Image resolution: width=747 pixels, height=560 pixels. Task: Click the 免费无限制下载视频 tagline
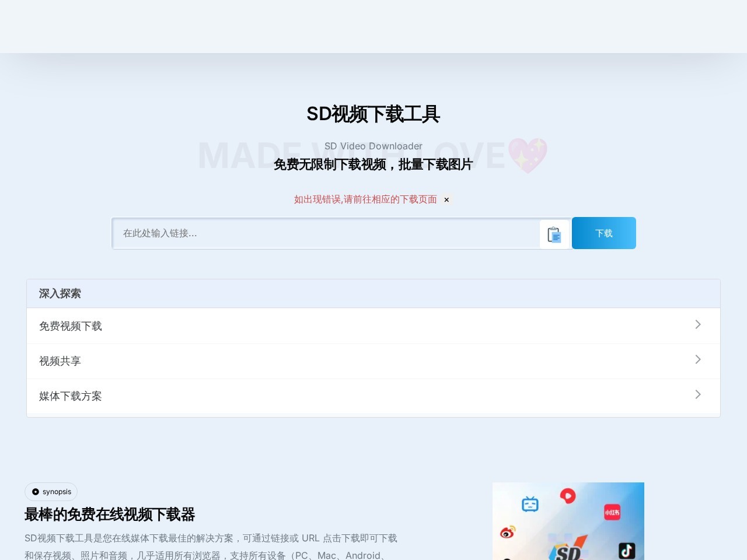[x=373, y=165]
